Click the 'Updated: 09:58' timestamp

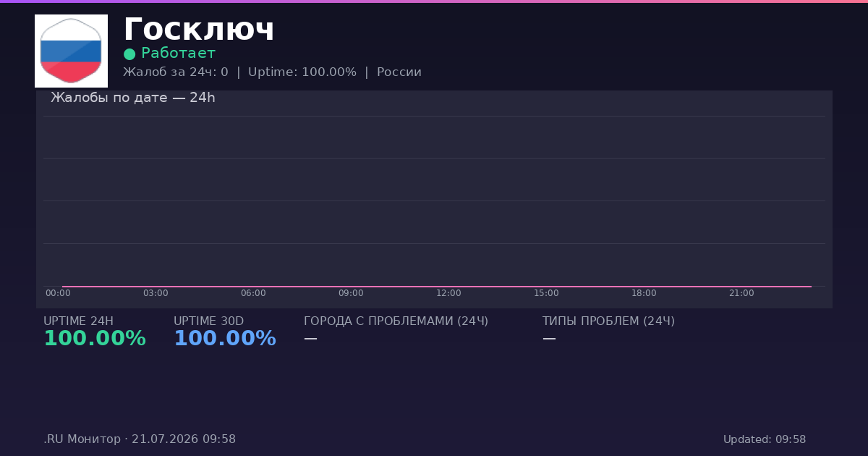(765, 439)
